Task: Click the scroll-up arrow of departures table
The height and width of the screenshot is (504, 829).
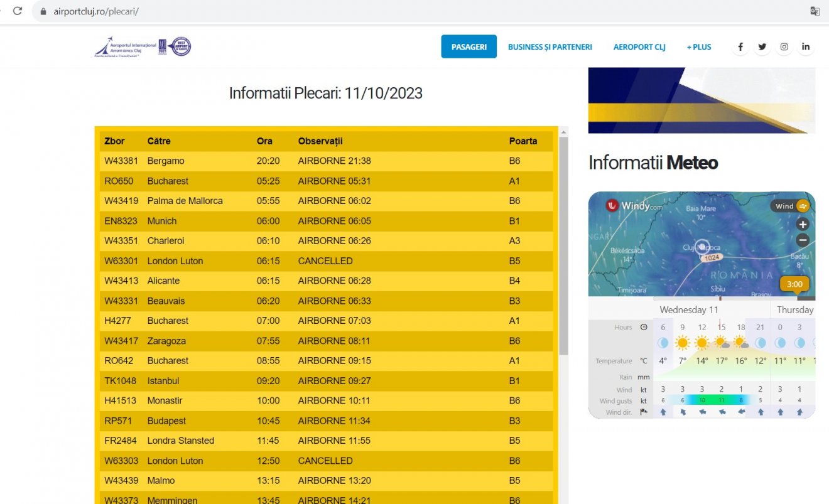Action: coord(563,132)
